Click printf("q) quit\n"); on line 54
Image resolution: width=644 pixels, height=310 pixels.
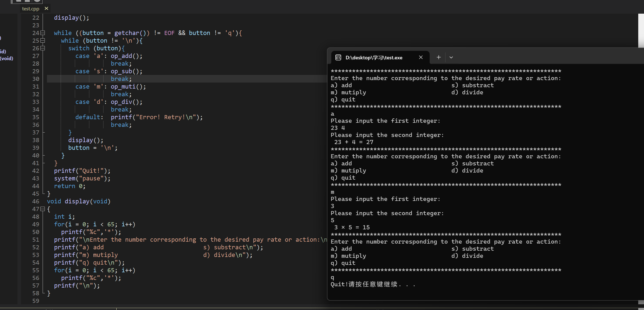pyautogui.click(x=89, y=263)
